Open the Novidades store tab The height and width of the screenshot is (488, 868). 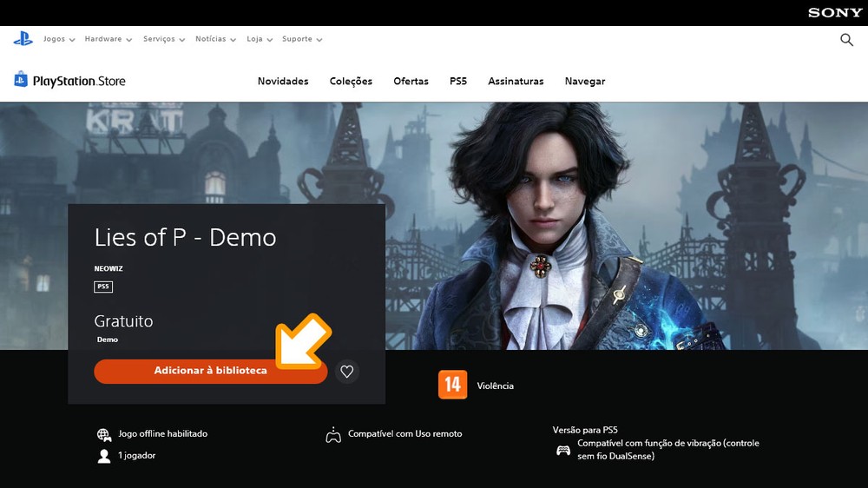point(283,81)
